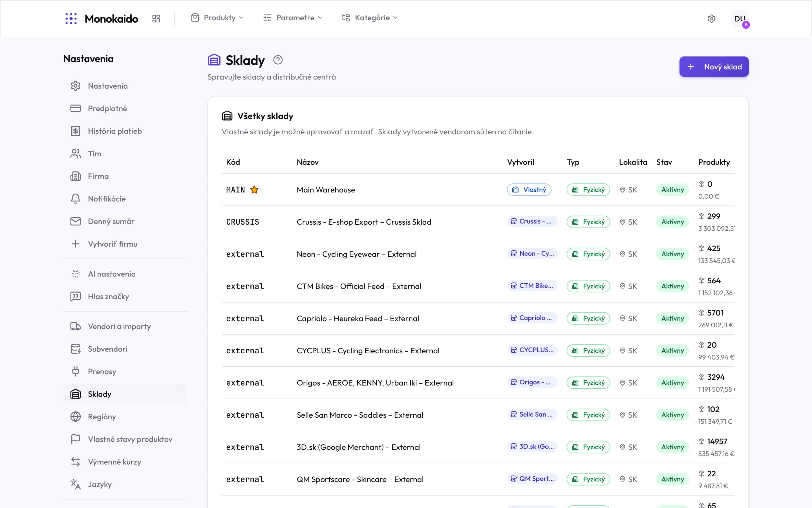Viewport: 812px width, 508px height.
Task: Expand the Kategórie dropdown menu
Action: click(370, 17)
